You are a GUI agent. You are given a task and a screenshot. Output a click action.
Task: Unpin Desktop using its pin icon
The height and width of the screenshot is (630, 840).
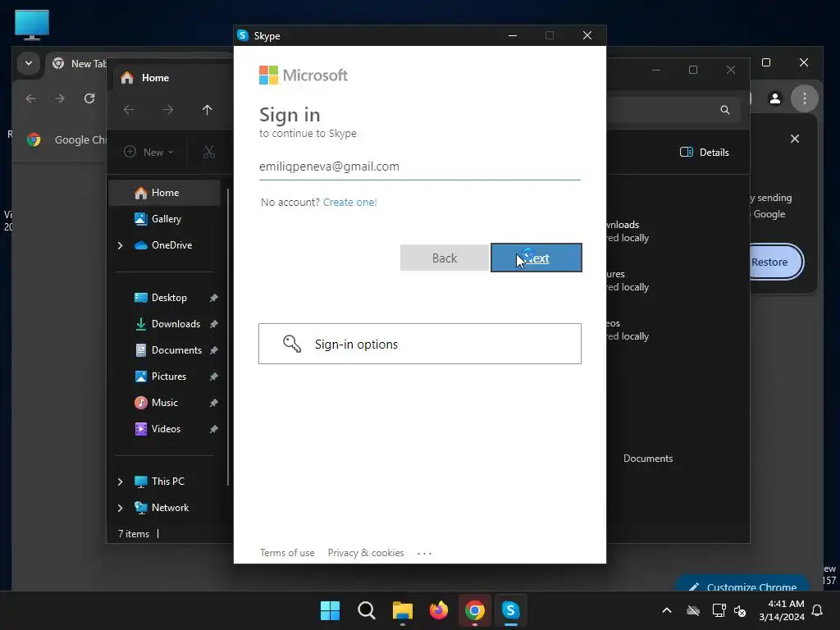(x=214, y=298)
